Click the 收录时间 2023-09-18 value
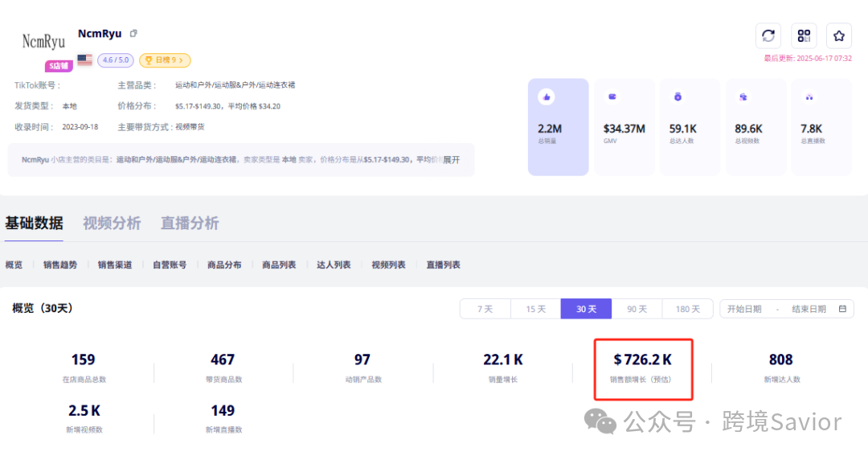Viewport: 868px width, 456px height. pyautogui.click(x=80, y=127)
